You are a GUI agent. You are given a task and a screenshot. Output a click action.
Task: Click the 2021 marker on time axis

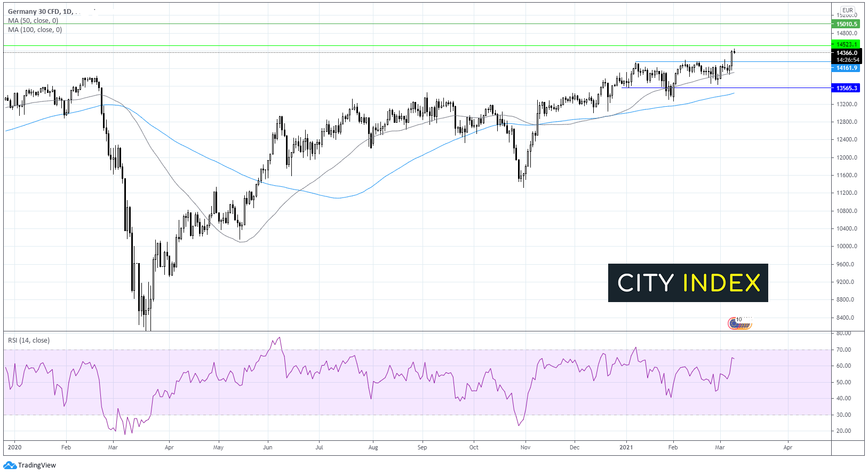(x=626, y=447)
